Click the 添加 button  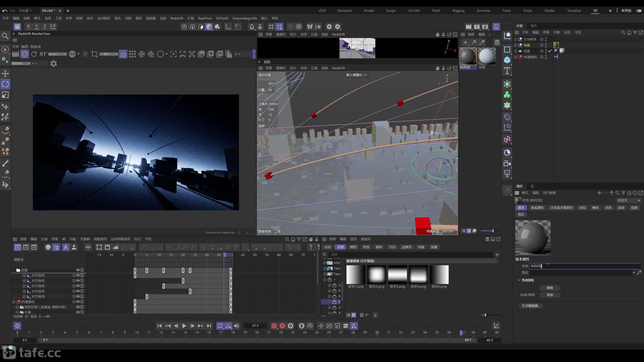550,295
